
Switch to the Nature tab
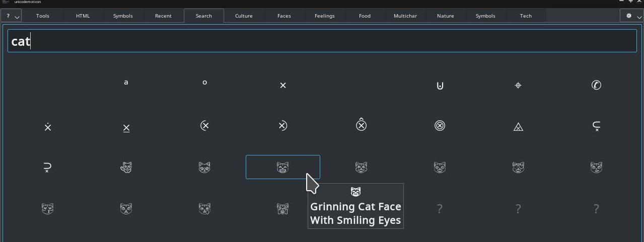pyautogui.click(x=446, y=16)
